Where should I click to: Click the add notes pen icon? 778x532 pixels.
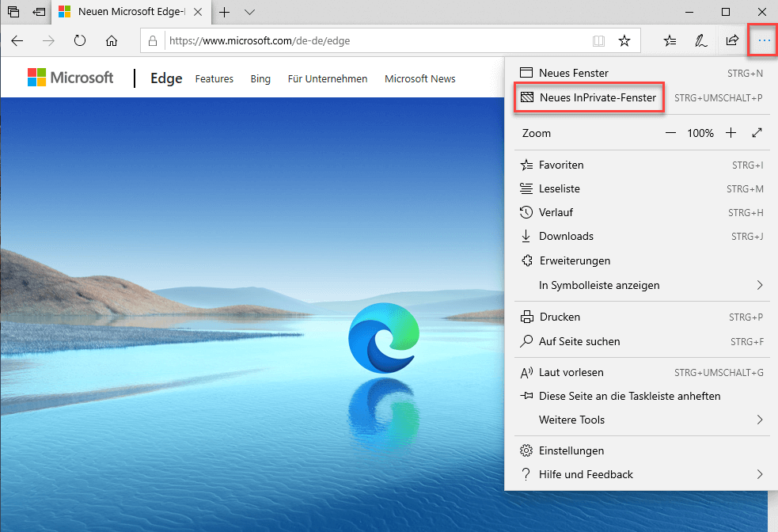click(x=700, y=40)
